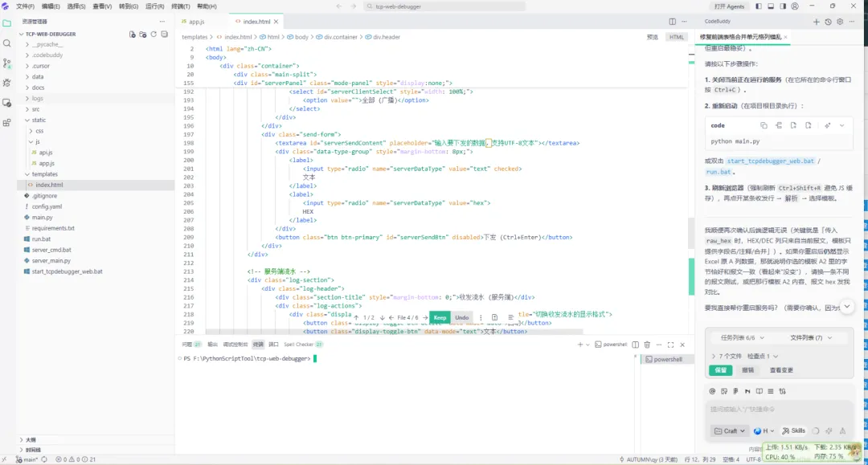
Task: Toggle the secondary sidebar layout icon
Action: coord(783,6)
